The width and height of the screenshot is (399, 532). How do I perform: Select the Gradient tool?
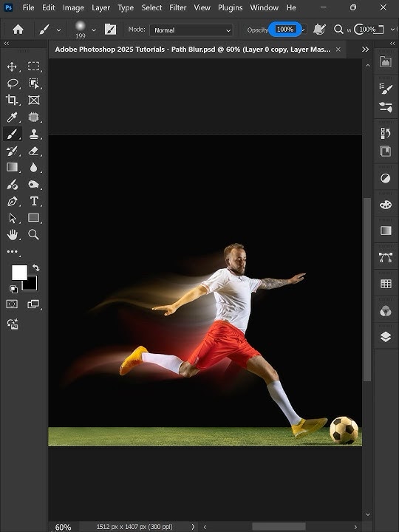pos(13,167)
